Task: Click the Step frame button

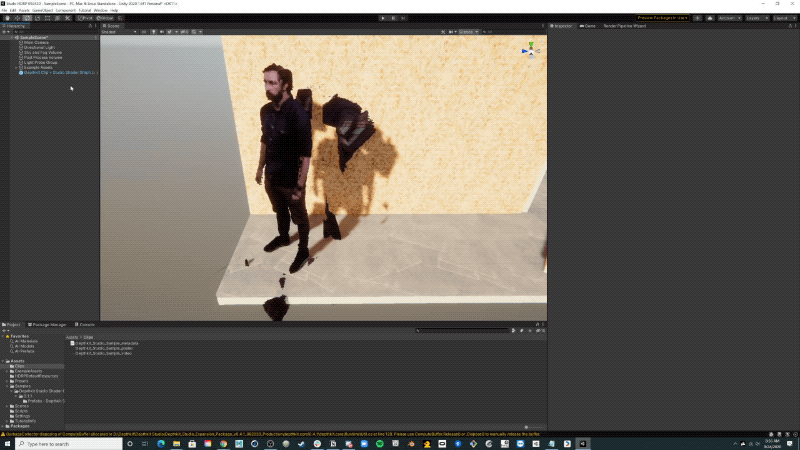Action: point(403,18)
